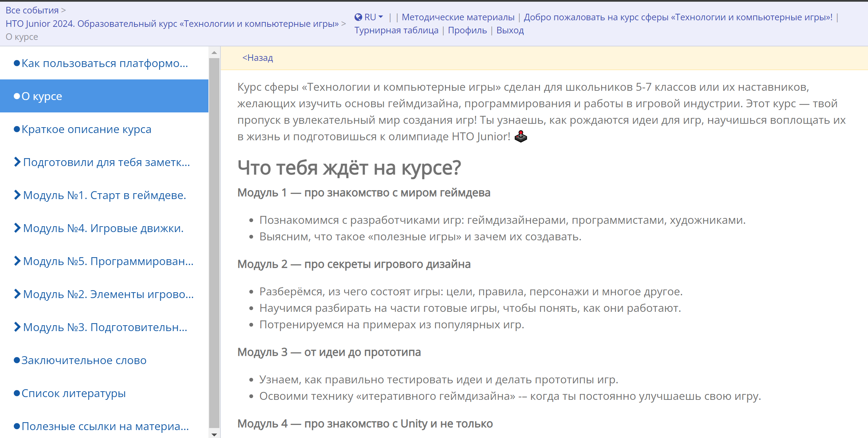Screen dimensions: 868x438
Task: Open Список литературы sidebar item
Action: (73, 393)
